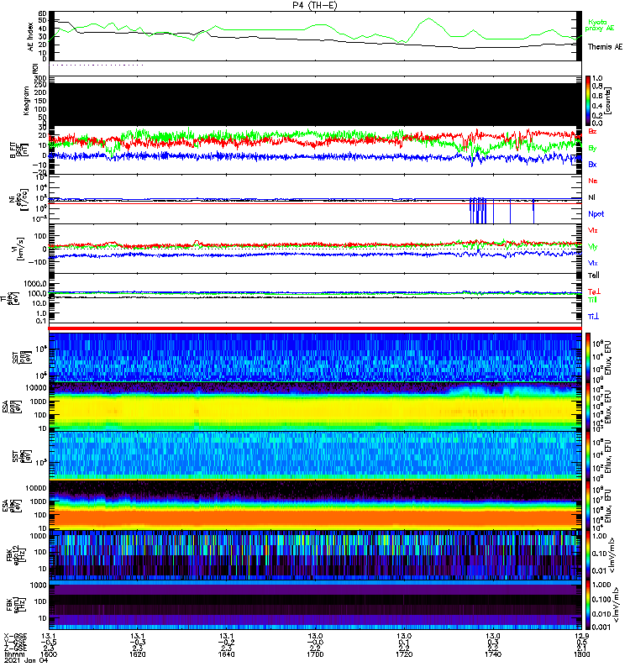Click the AE Index axis label
Image resolution: width=630 pixels, height=672 pixels.
pyautogui.click(x=30, y=36)
